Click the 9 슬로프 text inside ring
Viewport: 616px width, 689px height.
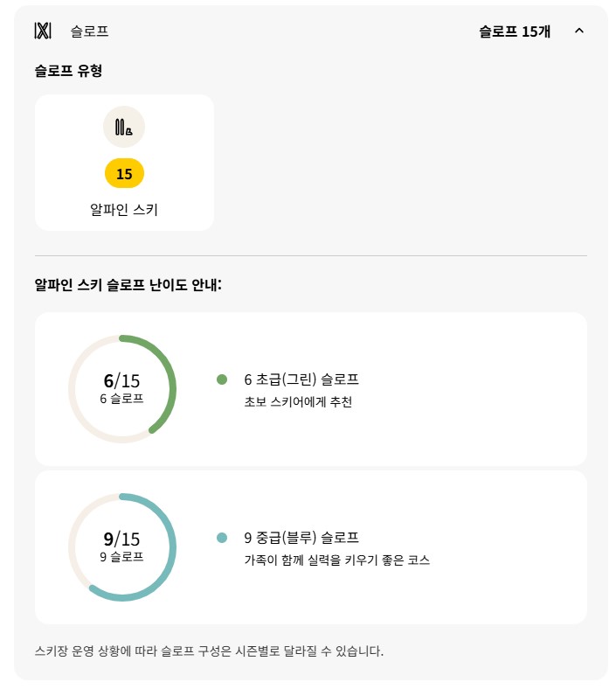point(121,557)
